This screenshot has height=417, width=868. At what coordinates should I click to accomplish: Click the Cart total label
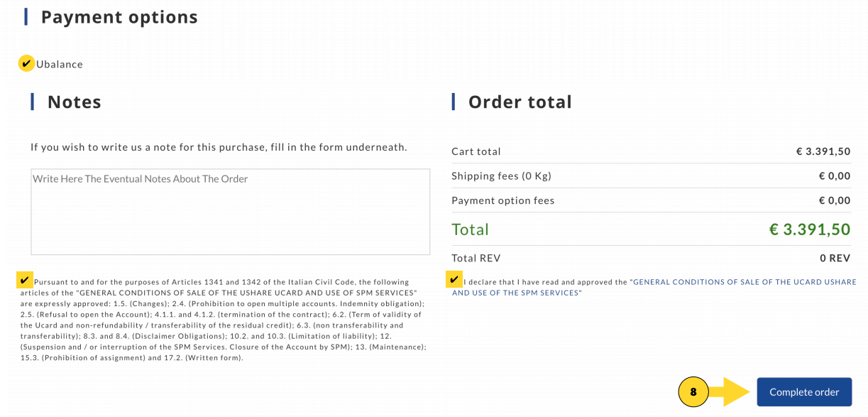(476, 151)
